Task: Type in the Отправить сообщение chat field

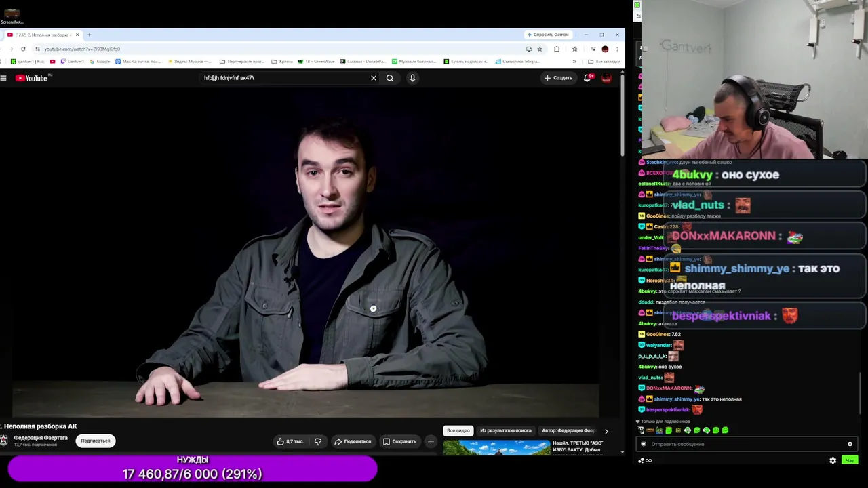Action: click(x=746, y=444)
